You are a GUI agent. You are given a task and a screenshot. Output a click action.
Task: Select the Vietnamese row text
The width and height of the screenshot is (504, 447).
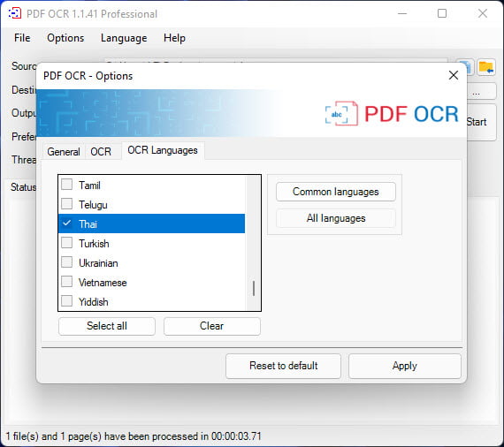pyautogui.click(x=103, y=283)
